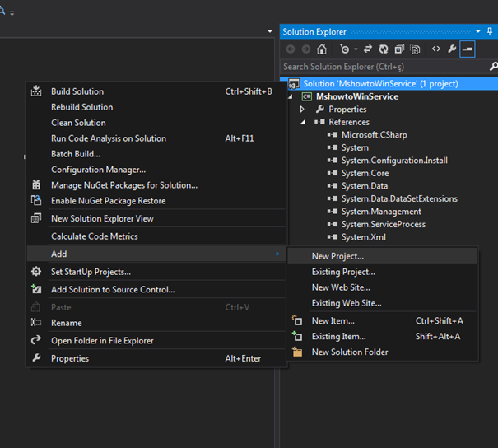Viewport: 498px width, 448px height.
Task: Click the Collapse All icon
Action: [399, 49]
